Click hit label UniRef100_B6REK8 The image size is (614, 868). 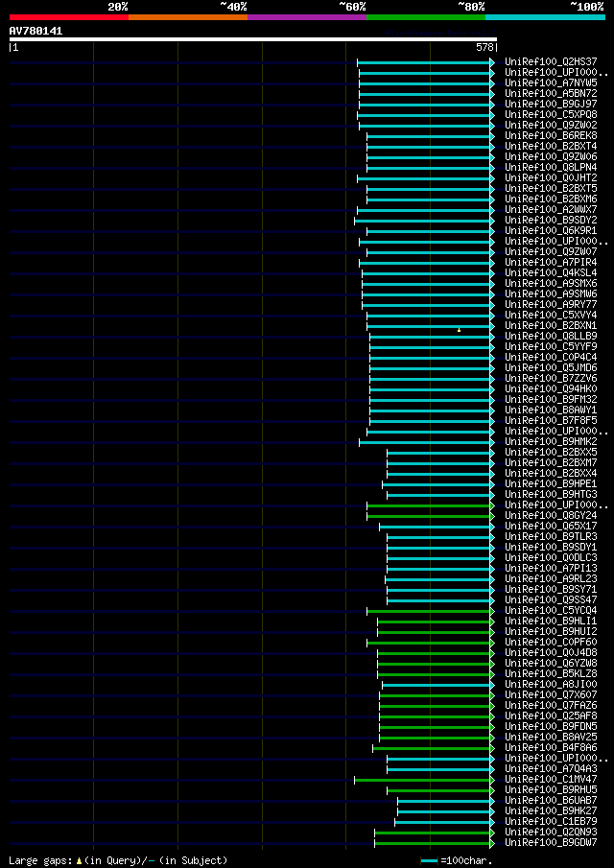click(x=551, y=135)
